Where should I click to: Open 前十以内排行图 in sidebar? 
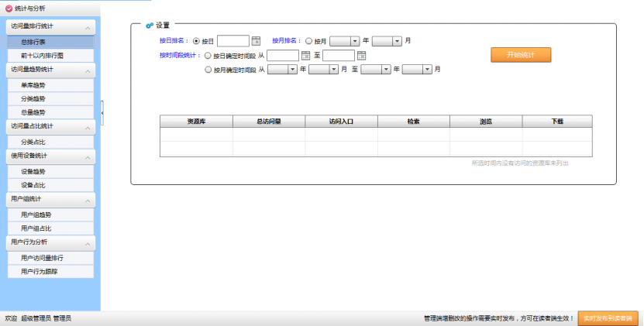click(43, 56)
